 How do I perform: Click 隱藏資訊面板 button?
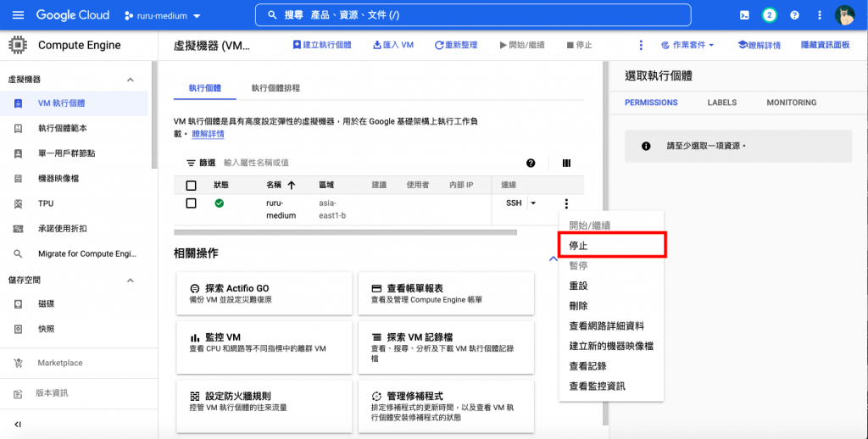[x=826, y=45]
